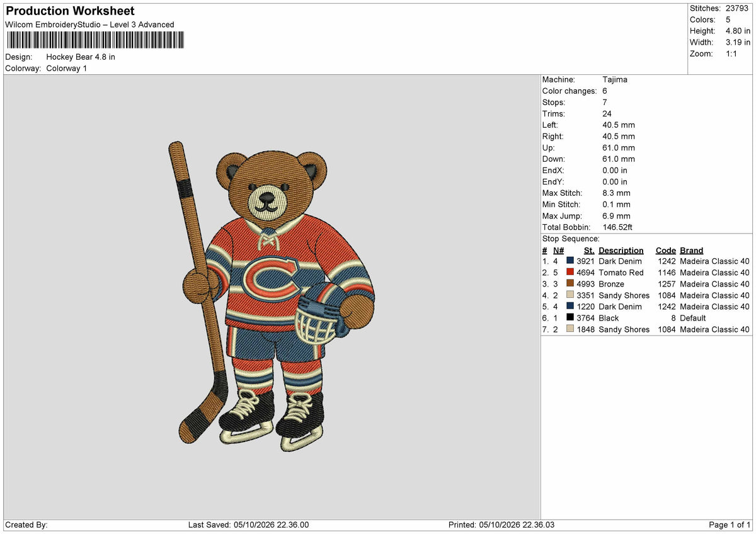Click the 'Black' description in row 6

pyautogui.click(x=609, y=318)
